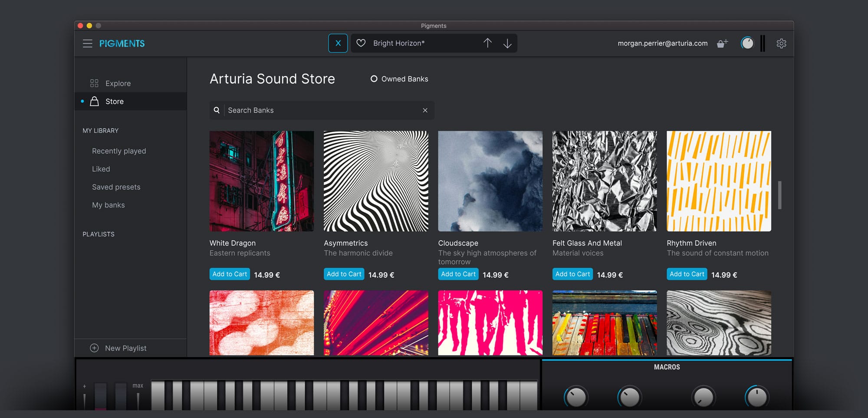The image size is (868, 418).
Task: Close the preset browser with X button
Action: tap(338, 43)
